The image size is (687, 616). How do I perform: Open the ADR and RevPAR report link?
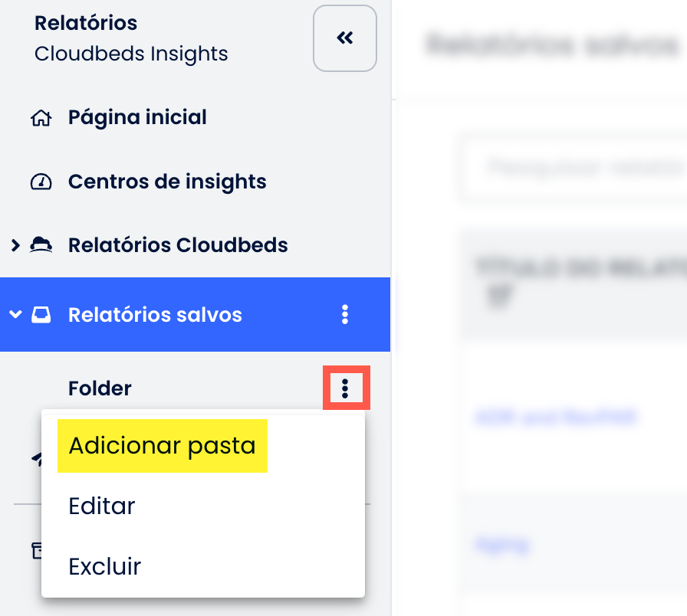(557, 418)
